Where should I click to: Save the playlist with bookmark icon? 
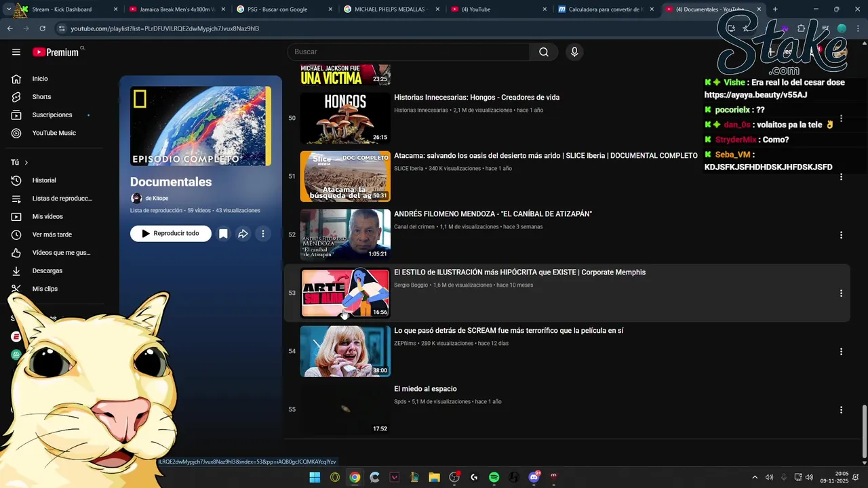(223, 234)
